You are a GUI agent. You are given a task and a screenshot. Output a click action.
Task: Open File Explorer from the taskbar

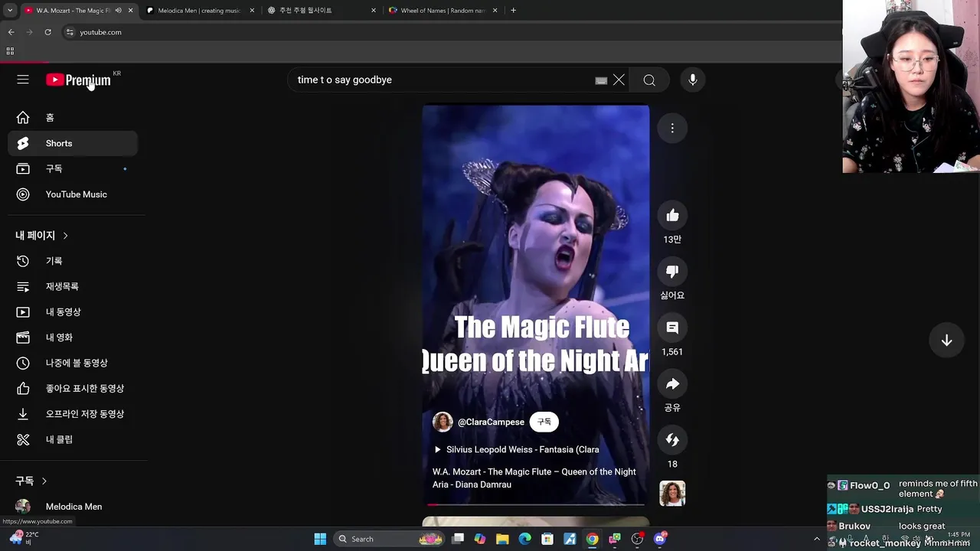(502, 539)
